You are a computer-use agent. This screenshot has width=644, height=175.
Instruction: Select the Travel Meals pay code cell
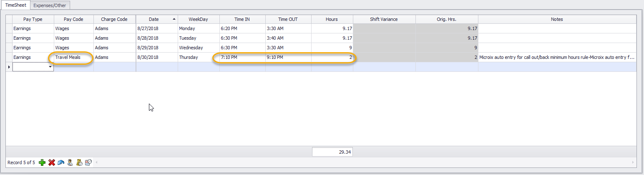(73, 57)
